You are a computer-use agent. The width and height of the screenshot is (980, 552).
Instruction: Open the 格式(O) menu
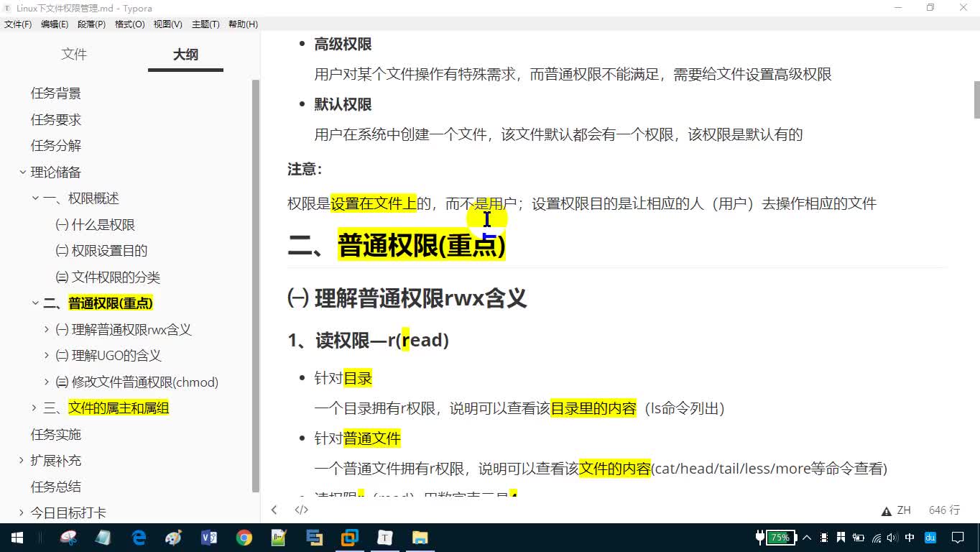[x=130, y=24]
